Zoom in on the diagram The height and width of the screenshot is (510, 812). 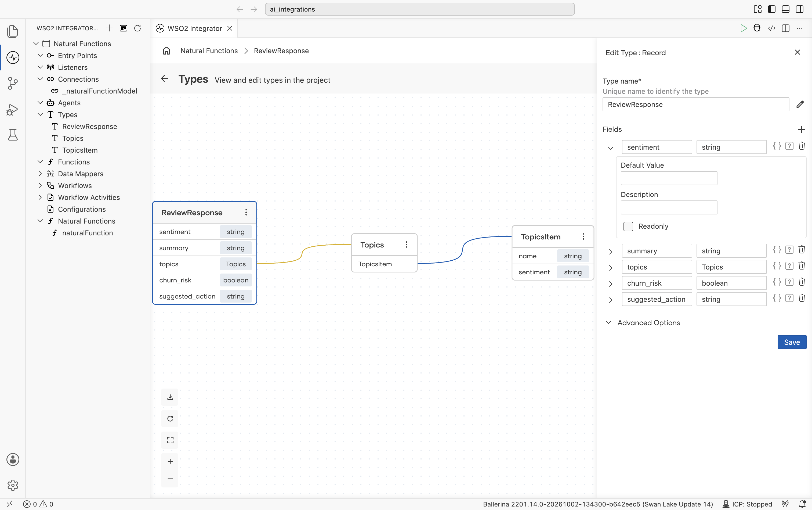[x=170, y=461]
